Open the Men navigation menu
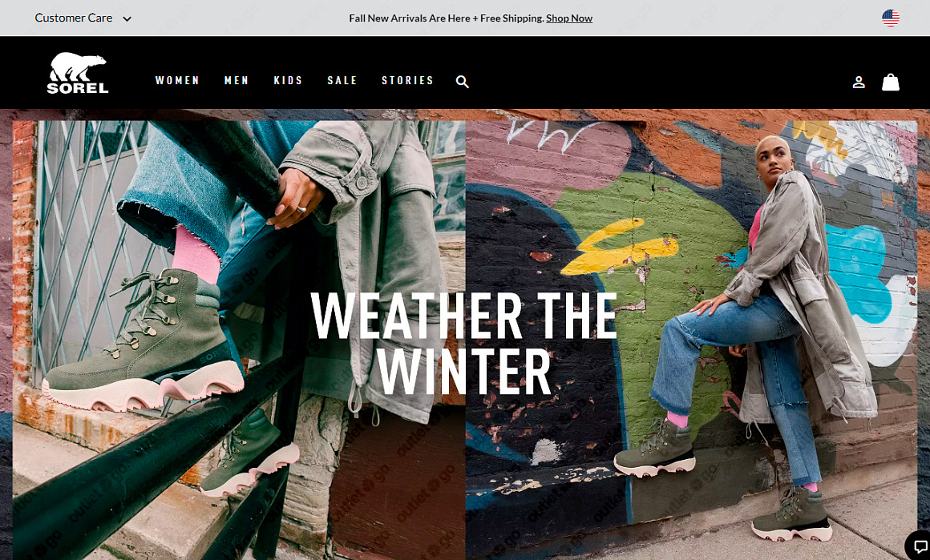 click(237, 81)
